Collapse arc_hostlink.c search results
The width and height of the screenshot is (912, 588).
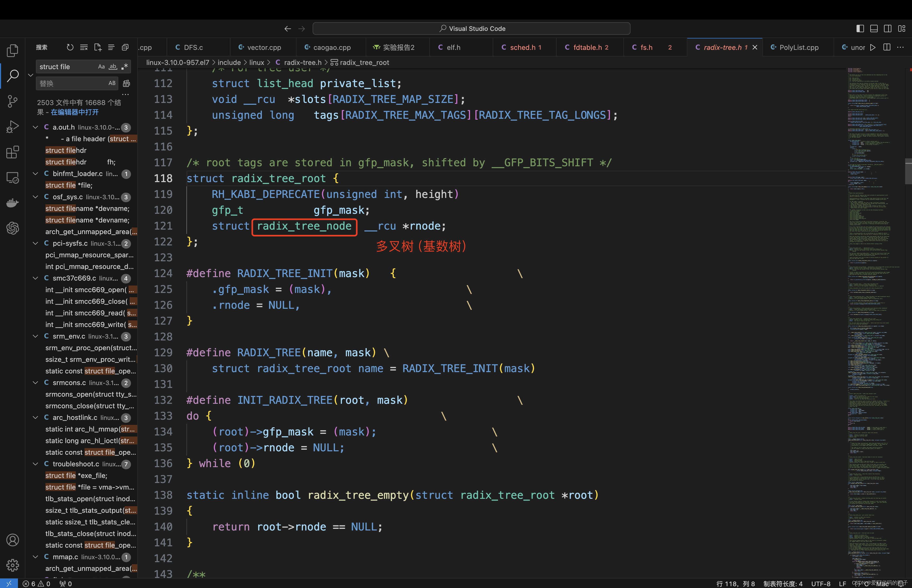pos(36,417)
